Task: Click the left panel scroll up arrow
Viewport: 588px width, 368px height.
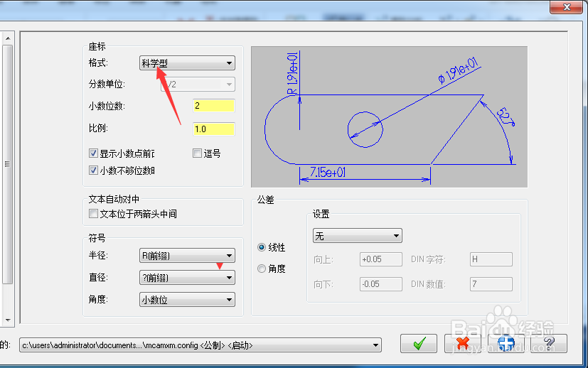Action: point(8,38)
